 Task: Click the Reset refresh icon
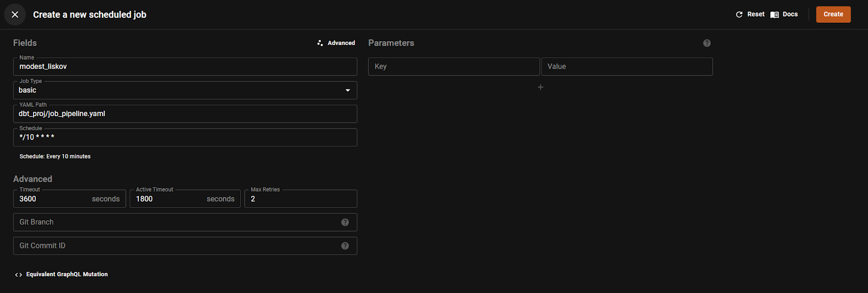coord(739,15)
